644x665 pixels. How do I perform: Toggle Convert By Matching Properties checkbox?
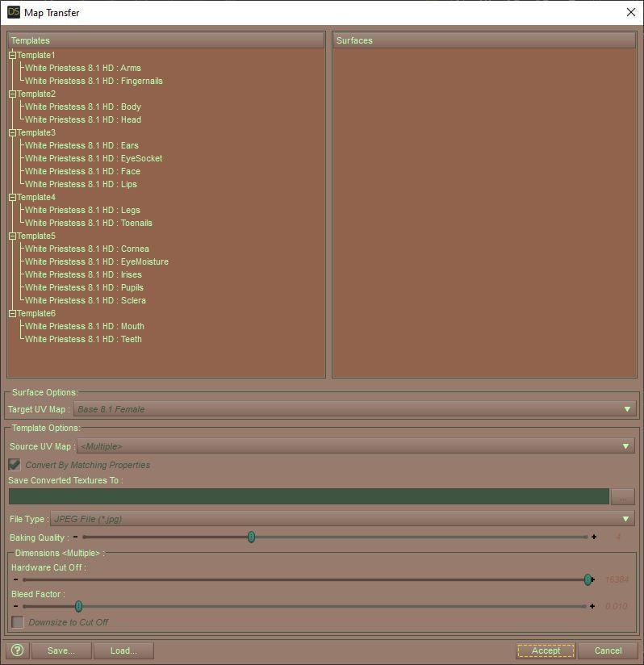click(x=15, y=464)
